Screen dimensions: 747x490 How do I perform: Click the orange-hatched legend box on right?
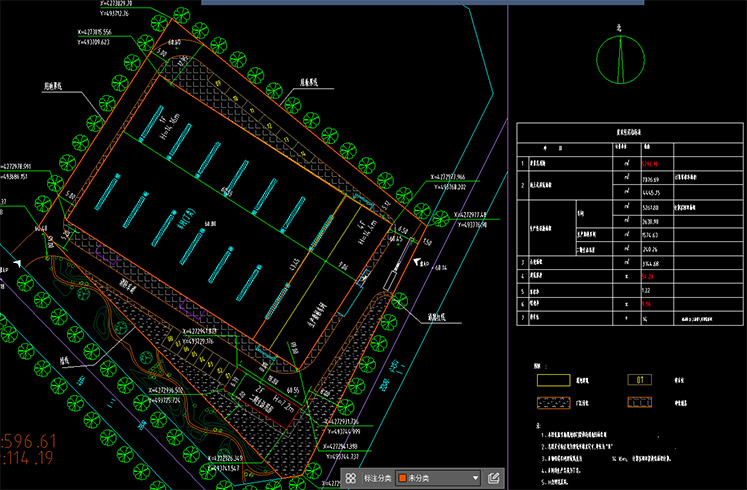coord(640,403)
